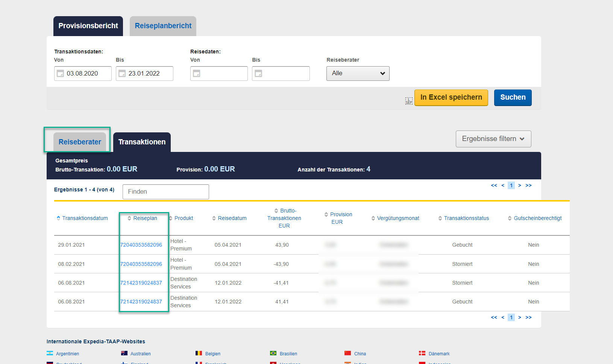Open Reiseplan 72040353582096 dated 08.02.2021
The height and width of the screenshot is (364, 613).
(141, 264)
